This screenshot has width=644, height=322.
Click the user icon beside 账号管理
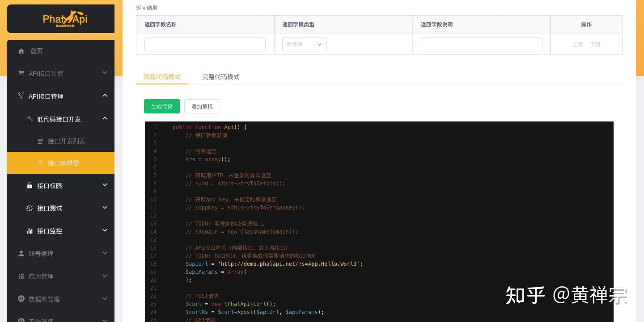click(21, 253)
